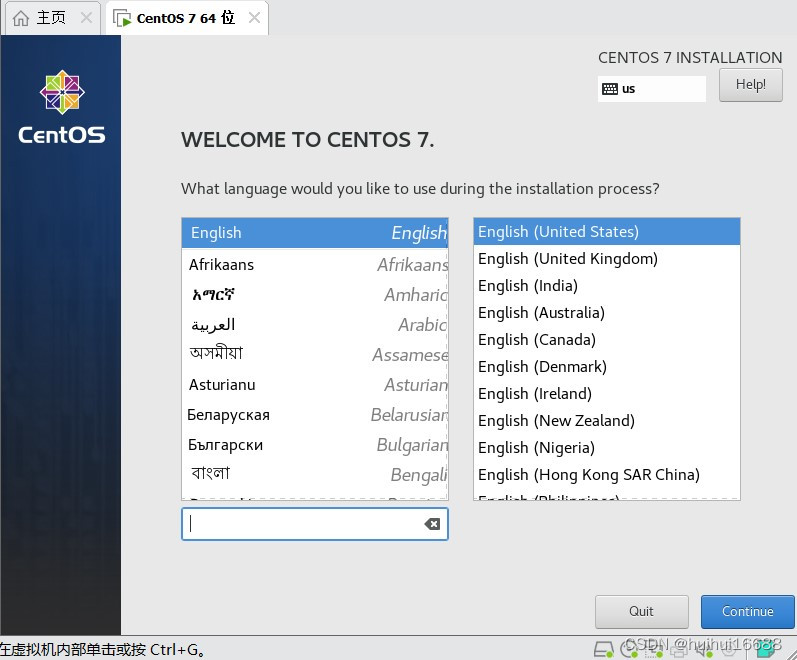This screenshot has width=797, height=660.
Task: Select English in the language list
Action: click(x=315, y=233)
